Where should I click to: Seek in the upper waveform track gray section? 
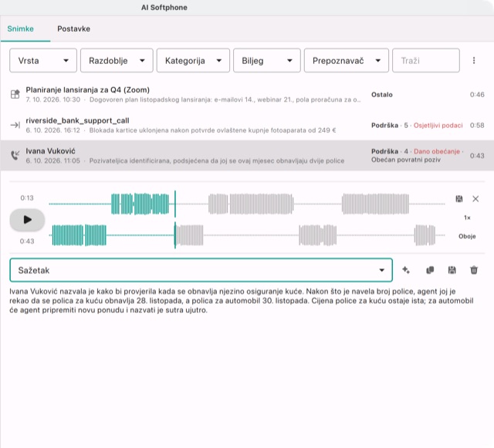[x=310, y=204]
